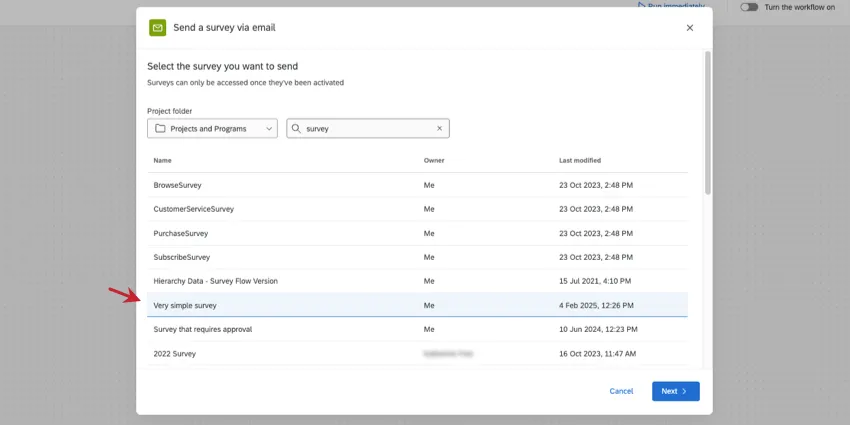
Task: Select Hierarchy Data - Survey Flow Version
Action: [215, 281]
